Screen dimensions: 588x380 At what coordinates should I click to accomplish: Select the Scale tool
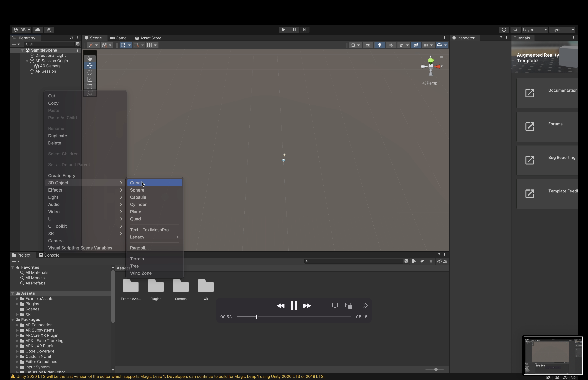90,79
